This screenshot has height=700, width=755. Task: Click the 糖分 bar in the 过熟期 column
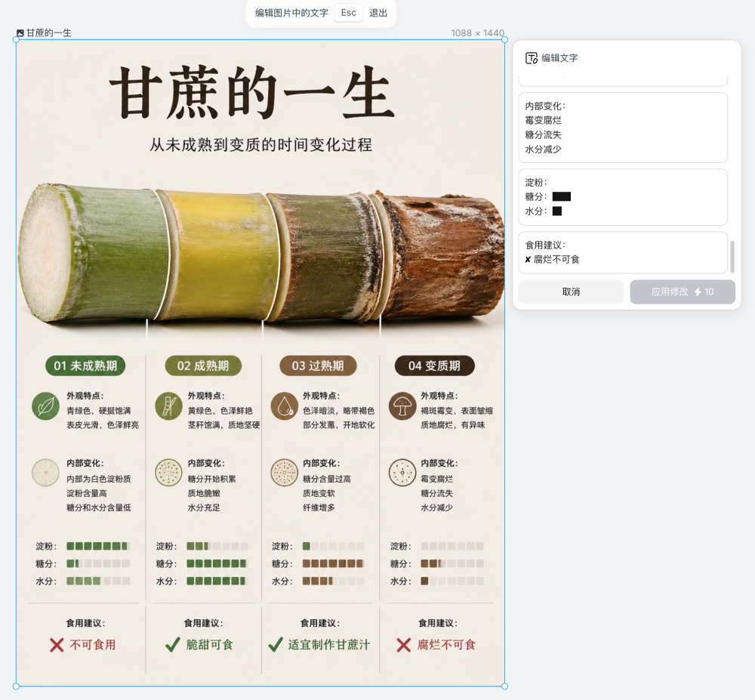(x=333, y=563)
